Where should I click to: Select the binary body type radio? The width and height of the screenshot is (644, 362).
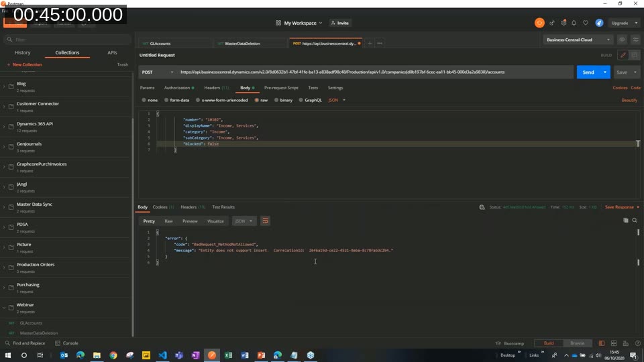[276, 100]
